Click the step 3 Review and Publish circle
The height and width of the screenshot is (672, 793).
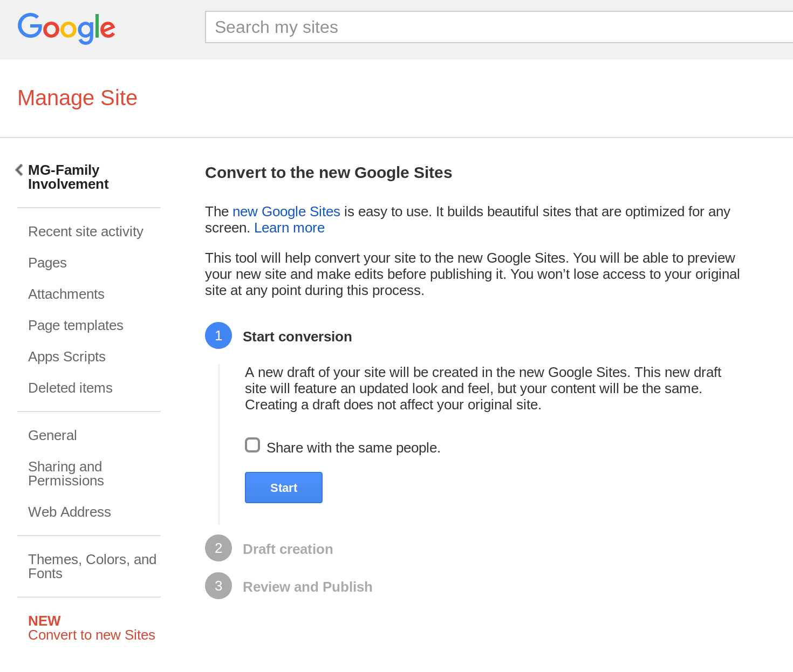[218, 586]
